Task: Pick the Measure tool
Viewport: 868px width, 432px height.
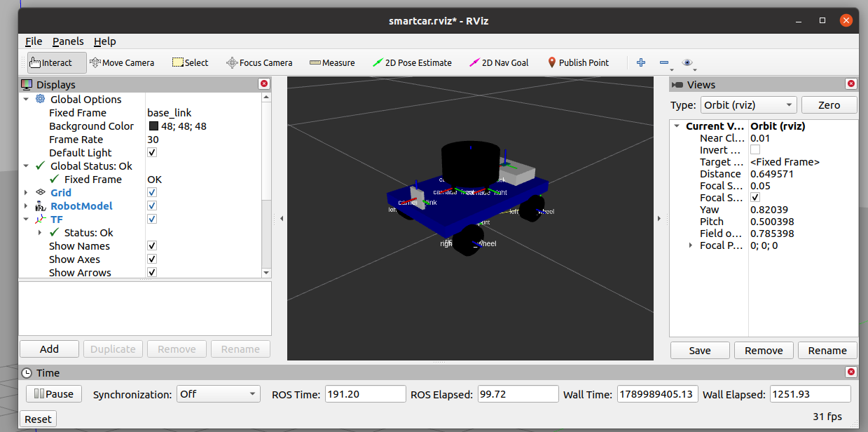Action: click(x=332, y=62)
